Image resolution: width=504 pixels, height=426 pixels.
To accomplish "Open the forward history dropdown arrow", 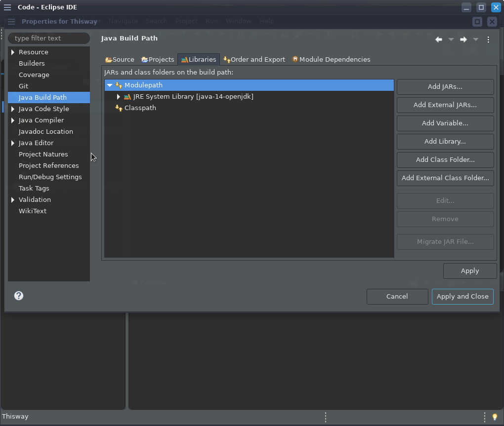I will [476, 39].
